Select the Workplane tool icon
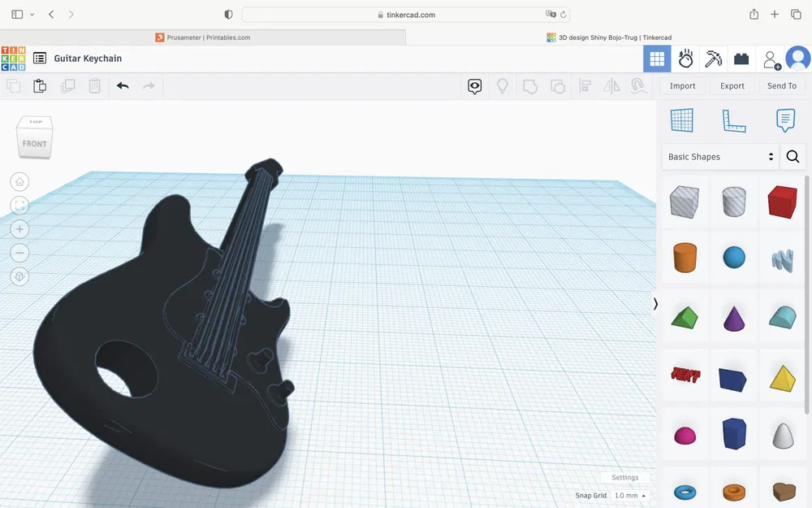 [x=683, y=119]
